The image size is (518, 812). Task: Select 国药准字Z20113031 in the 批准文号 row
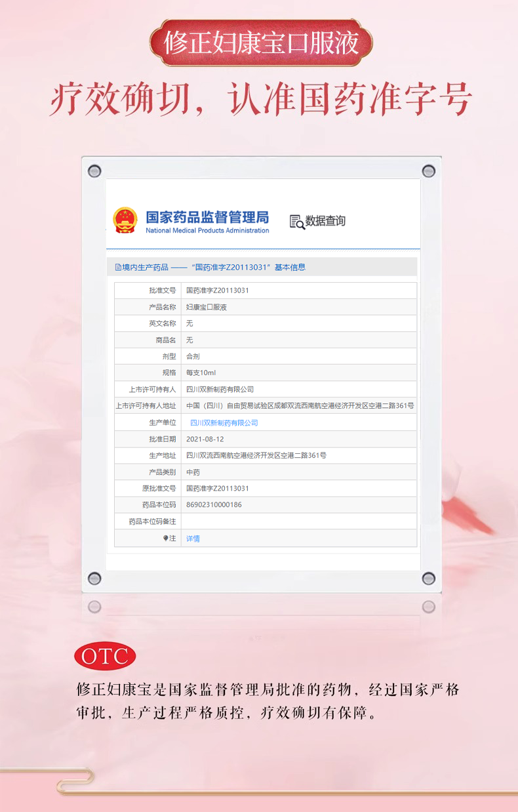[217, 291]
